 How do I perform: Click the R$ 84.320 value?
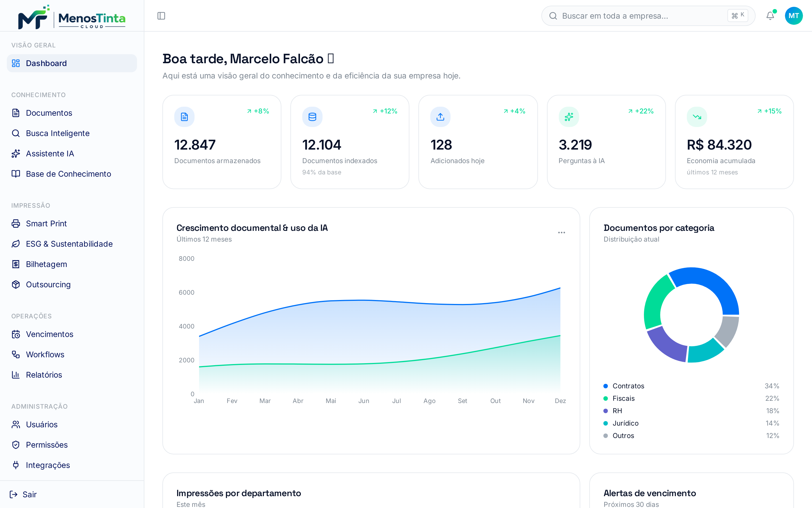coord(719,145)
